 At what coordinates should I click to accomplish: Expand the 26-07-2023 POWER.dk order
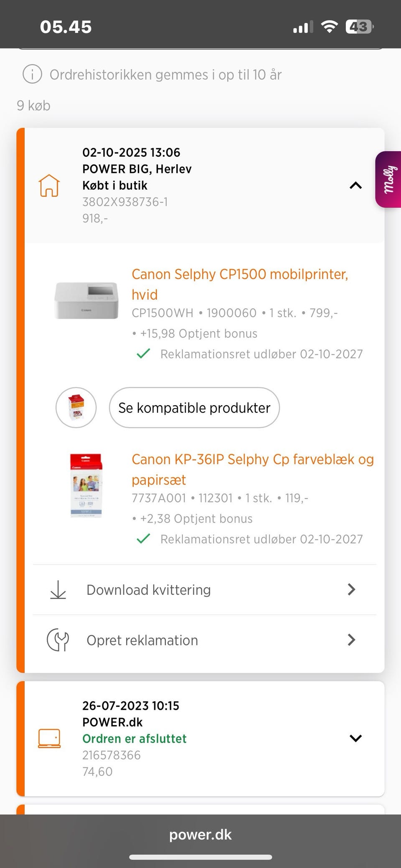coord(355,738)
